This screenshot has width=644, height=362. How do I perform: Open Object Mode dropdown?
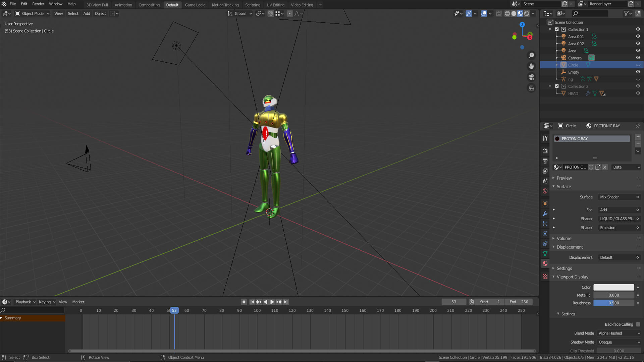pos(33,13)
